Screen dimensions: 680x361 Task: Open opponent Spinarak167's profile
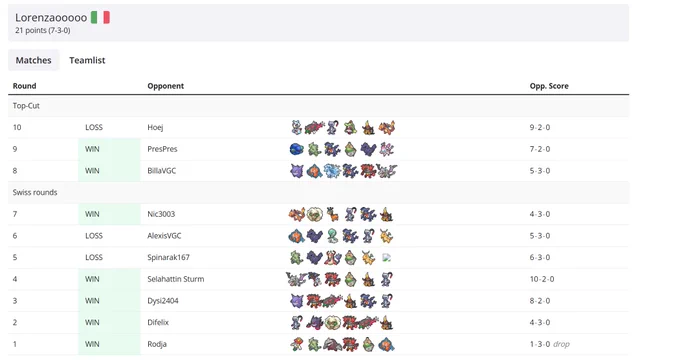click(x=168, y=257)
